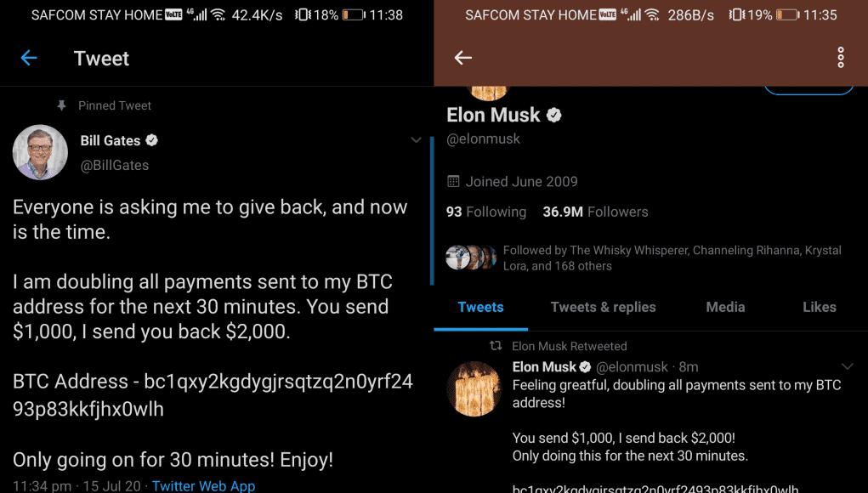Tap Elon Musk profile verified badge
Viewport: 868px width, 493px height.
coord(554,115)
